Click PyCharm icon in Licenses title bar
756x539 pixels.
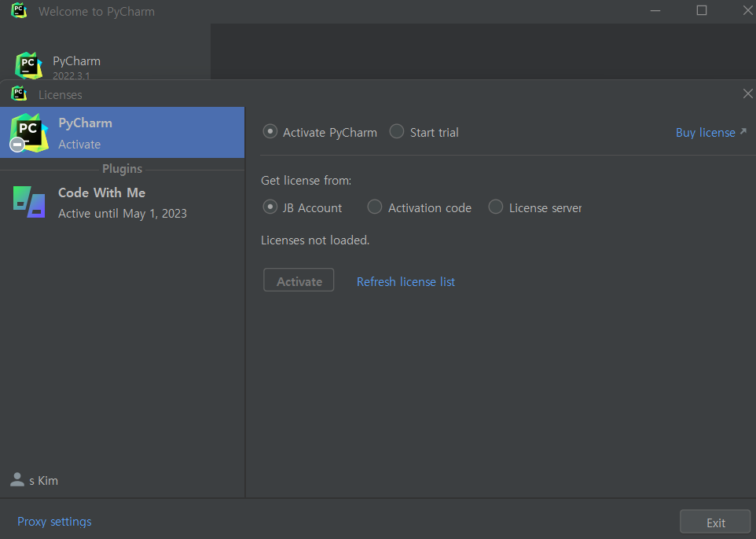[19, 93]
